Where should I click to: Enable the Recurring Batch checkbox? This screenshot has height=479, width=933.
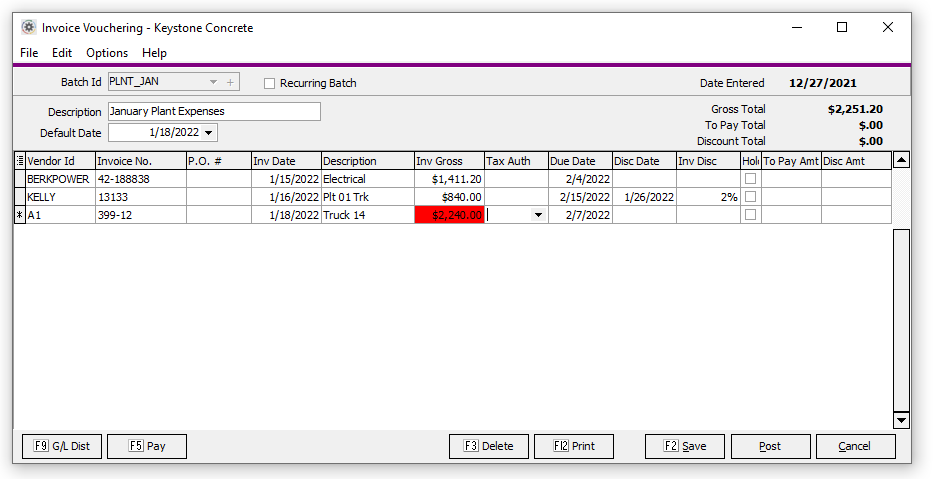click(x=270, y=84)
